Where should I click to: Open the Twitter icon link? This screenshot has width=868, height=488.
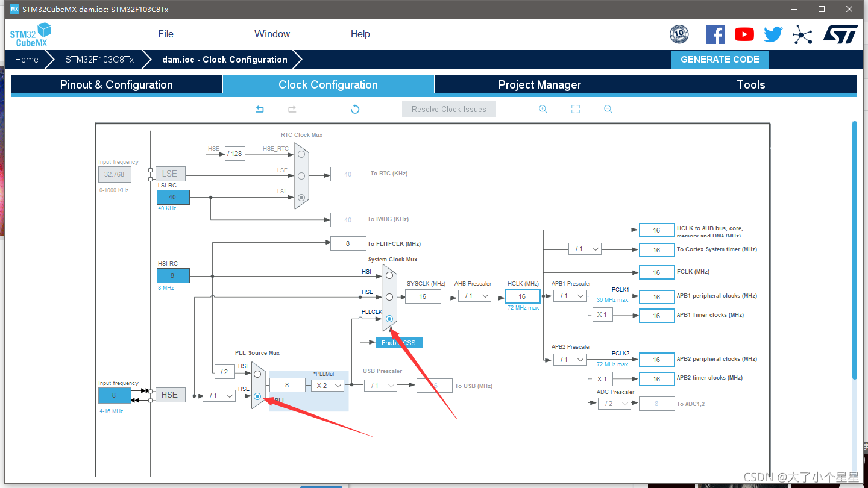point(773,34)
